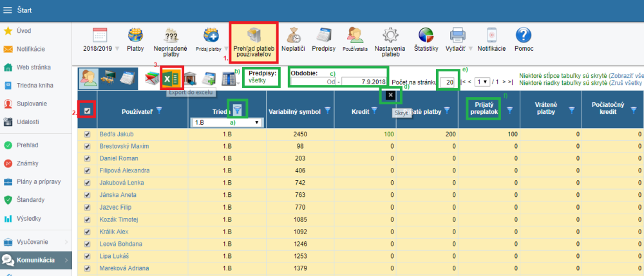Open the Bedľa Jakub user link
This screenshot has width=644, height=276.
[117, 134]
